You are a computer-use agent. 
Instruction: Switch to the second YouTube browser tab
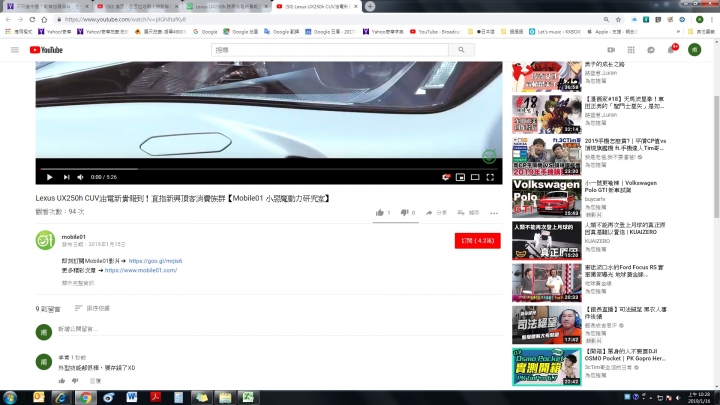coord(136,6)
